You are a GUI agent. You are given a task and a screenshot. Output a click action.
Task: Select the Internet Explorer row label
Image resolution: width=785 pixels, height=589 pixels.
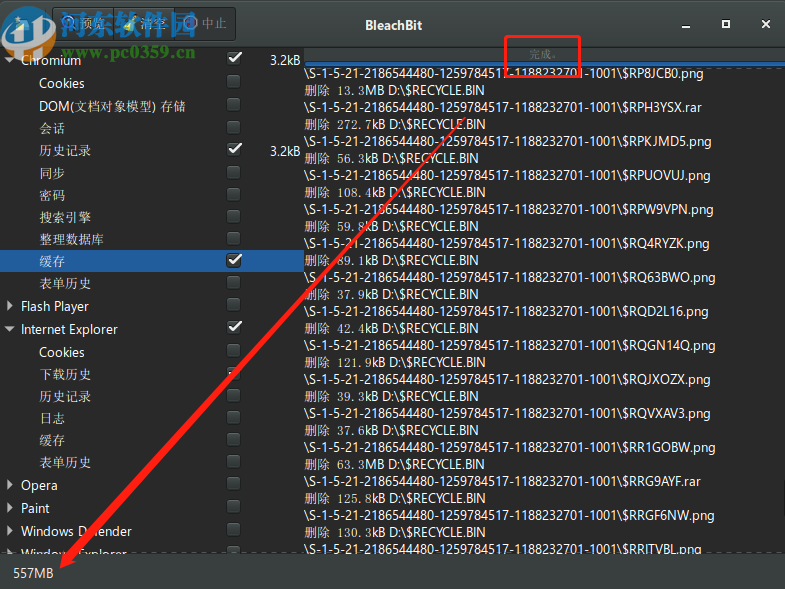[69, 330]
